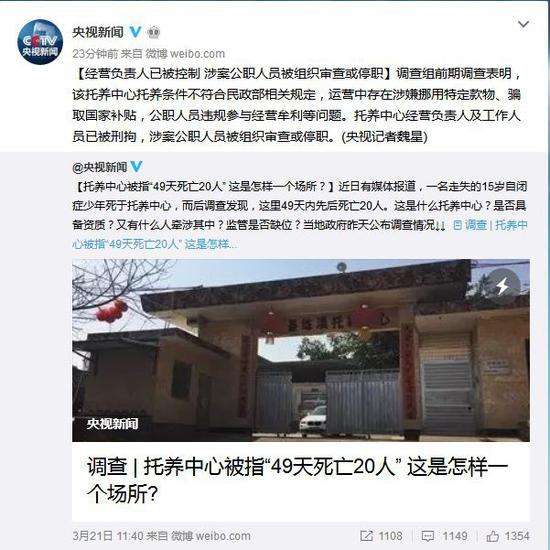
Task: Click the 3月21日 11:40 timestamp
Action: [x=108, y=536]
